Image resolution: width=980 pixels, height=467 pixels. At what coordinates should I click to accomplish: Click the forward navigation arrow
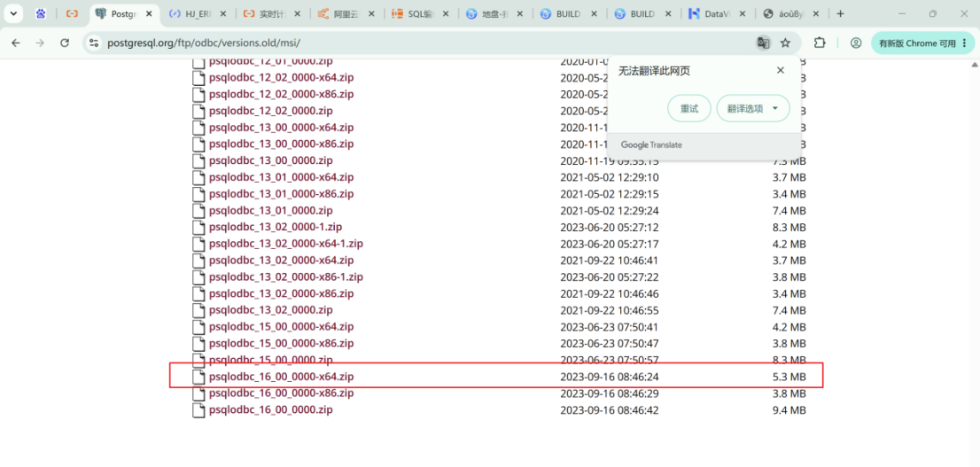point(40,43)
